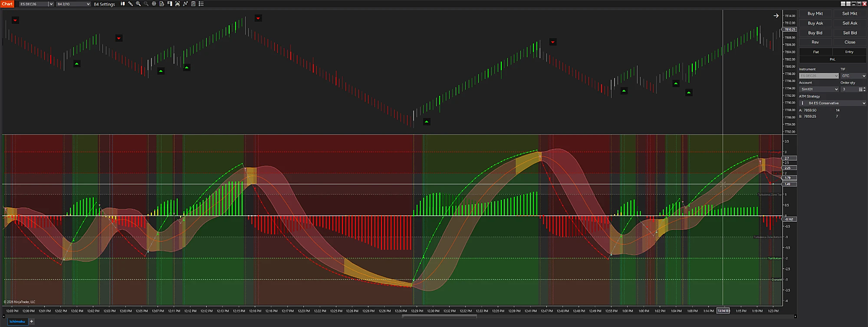Click the -0.162 indicator value label
The width and height of the screenshot is (868, 327).
tap(789, 219)
